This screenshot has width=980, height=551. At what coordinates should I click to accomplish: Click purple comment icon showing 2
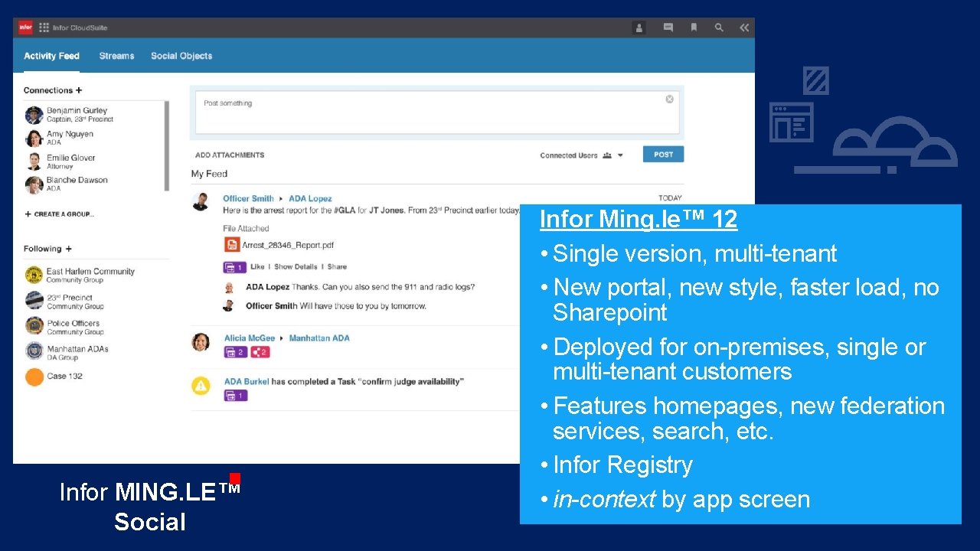[x=235, y=352]
